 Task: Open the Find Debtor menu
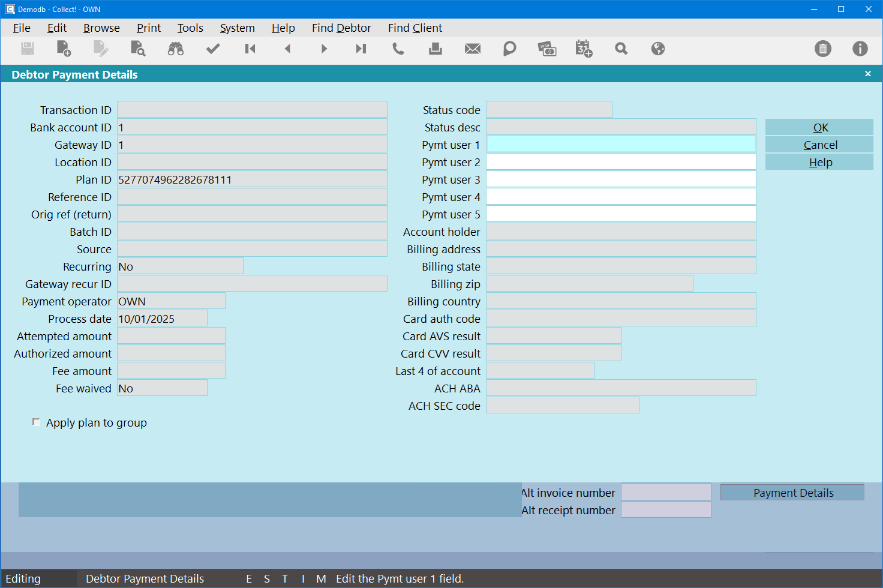341,28
